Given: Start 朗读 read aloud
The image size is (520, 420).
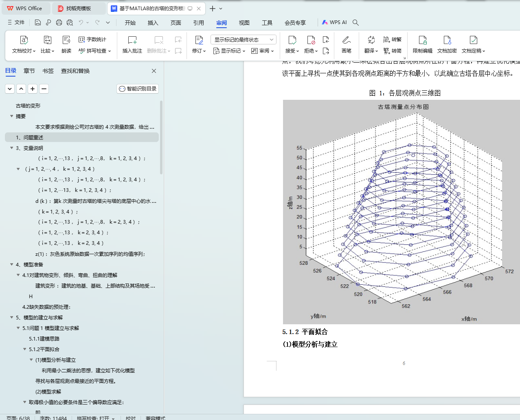Looking at the screenshot, I should pyautogui.click(x=66, y=44).
